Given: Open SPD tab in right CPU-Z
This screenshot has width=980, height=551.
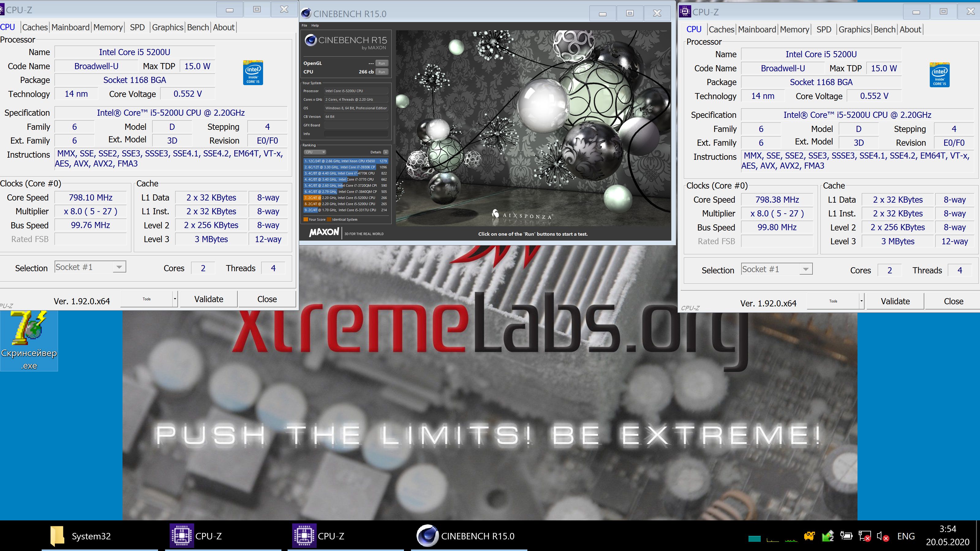Looking at the screenshot, I should tap(824, 30).
